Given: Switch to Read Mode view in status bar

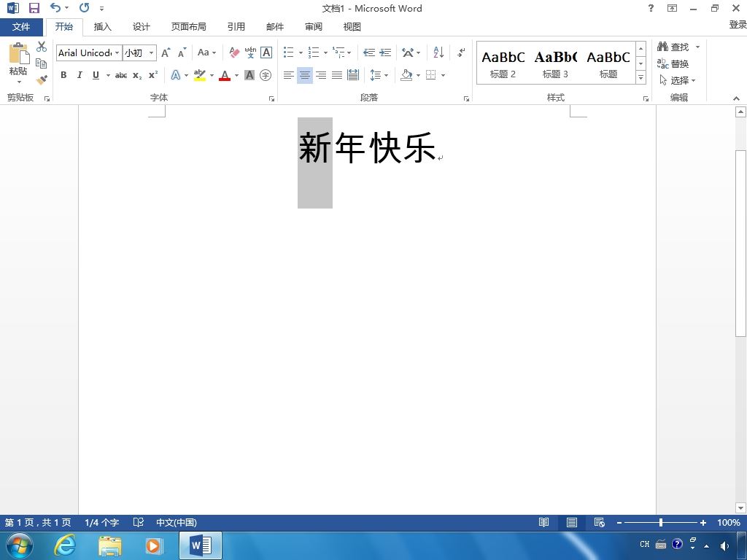Looking at the screenshot, I should 543,522.
